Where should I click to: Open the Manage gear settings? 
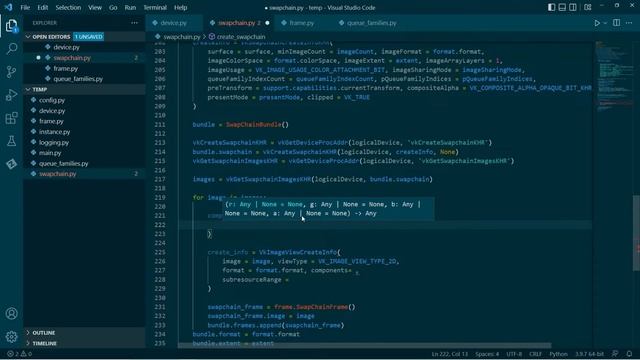(11, 336)
